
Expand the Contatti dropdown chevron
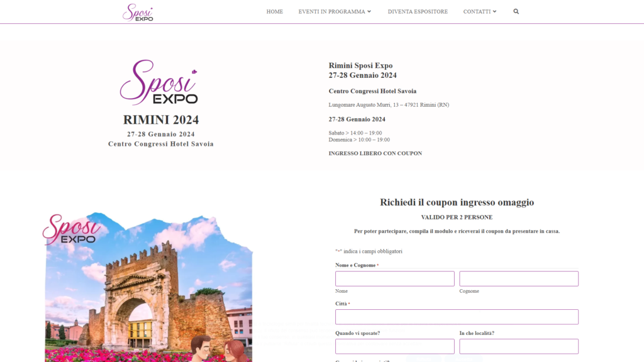(x=494, y=11)
